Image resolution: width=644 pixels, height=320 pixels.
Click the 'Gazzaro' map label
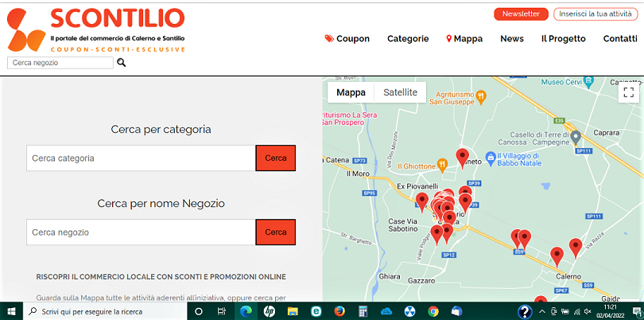click(421, 281)
